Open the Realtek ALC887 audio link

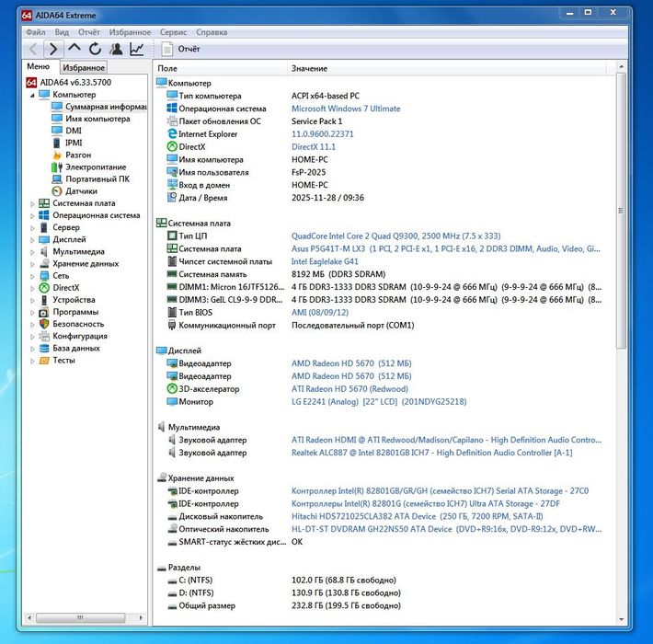point(432,453)
